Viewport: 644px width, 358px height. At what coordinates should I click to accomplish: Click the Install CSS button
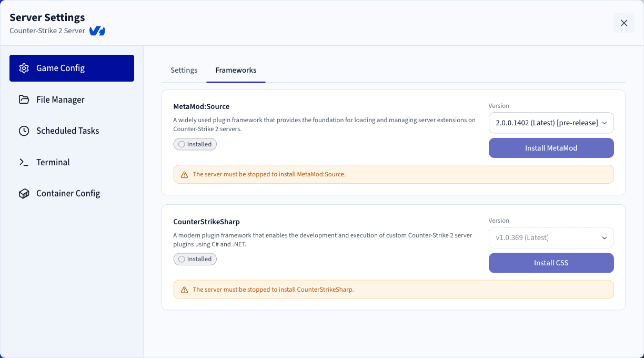point(551,263)
